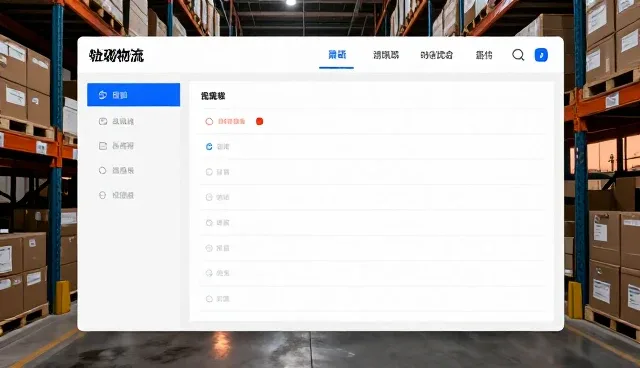Viewport: 640px width, 368px height.
Task: Click the red square badge in the red row
Action: pyautogui.click(x=260, y=121)
